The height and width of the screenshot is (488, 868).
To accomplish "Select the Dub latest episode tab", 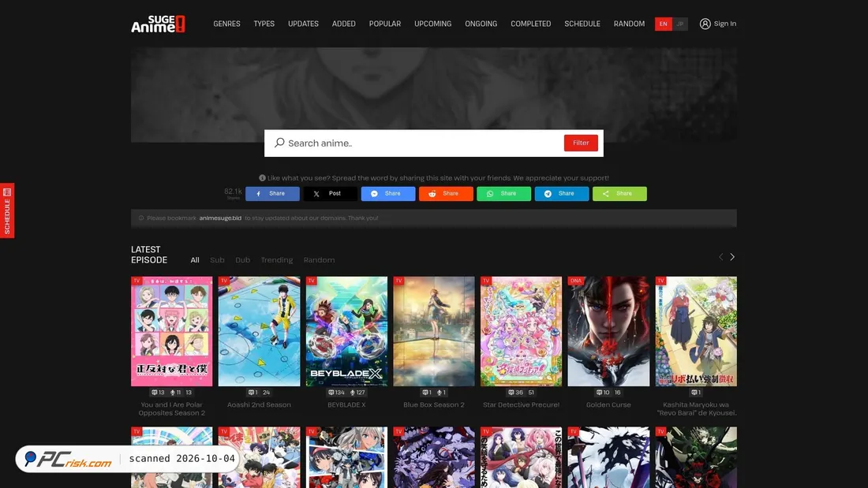I will click(x=242, y=260).
